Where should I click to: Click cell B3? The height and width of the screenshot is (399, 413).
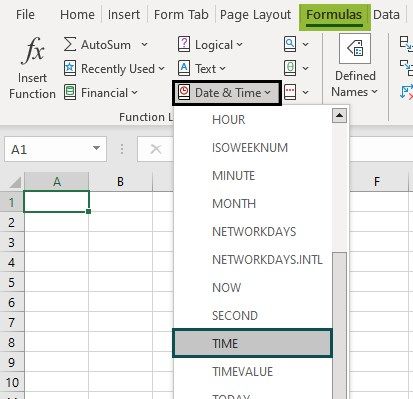(120, 242)
